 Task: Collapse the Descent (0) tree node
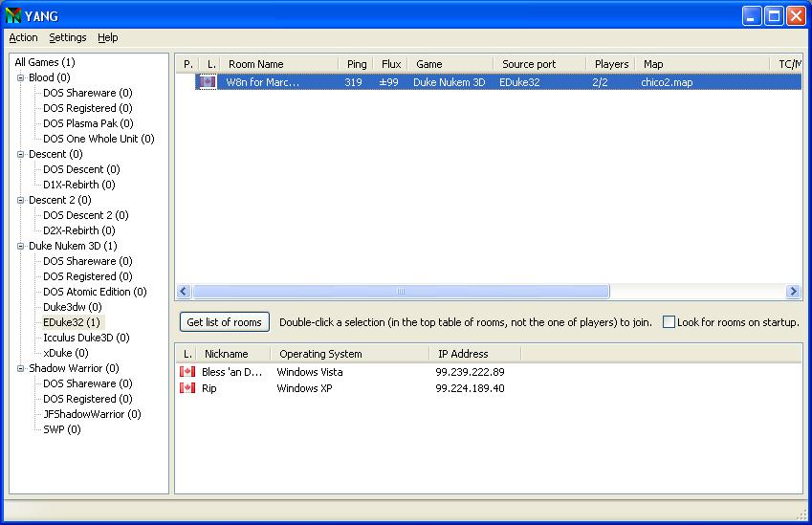(x=21, y=154)
